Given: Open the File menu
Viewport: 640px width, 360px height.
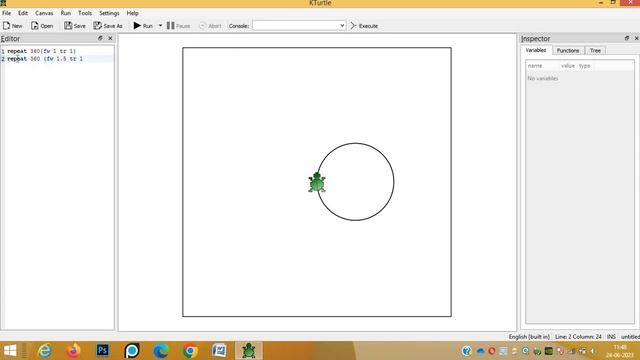Looking at the screenshot, I should [x=7, y=13].
